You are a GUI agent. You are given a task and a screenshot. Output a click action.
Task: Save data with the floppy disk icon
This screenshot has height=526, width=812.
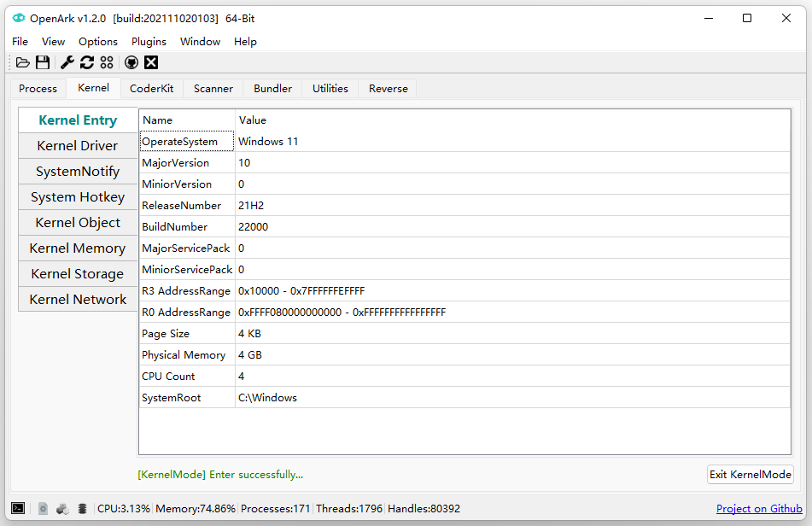click(43, 61)
